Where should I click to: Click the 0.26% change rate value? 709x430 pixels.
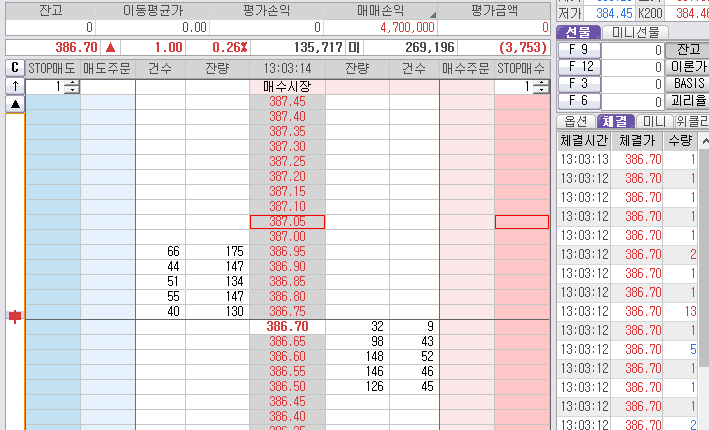click(230, 47)
